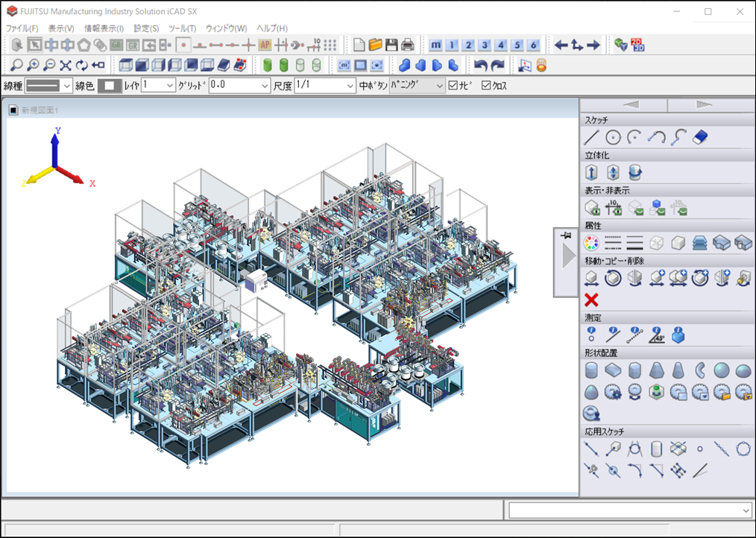
Task: Click the red X delete icon
Action: click(x=592, y=300)
